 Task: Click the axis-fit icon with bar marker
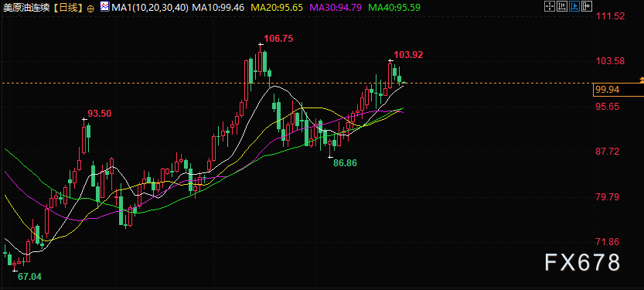pyautogui.click(x=561, y=6)
